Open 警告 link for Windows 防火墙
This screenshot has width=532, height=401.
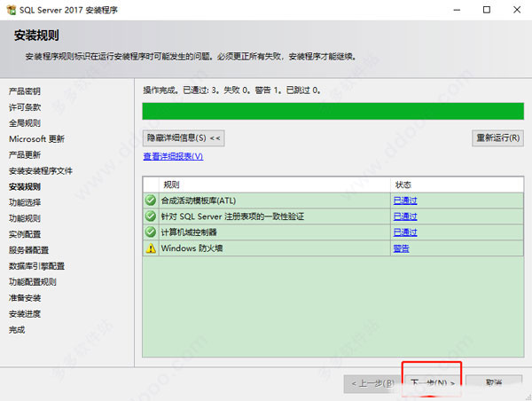401,248
